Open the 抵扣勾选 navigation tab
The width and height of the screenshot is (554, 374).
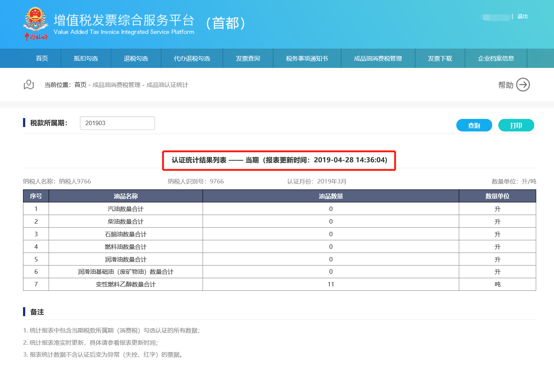point(86,58)
